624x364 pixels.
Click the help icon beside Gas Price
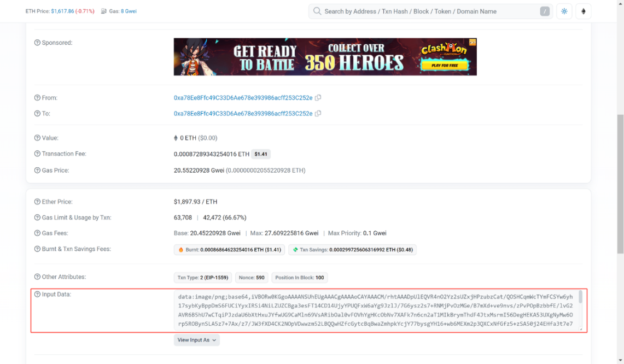click(37, 171)
